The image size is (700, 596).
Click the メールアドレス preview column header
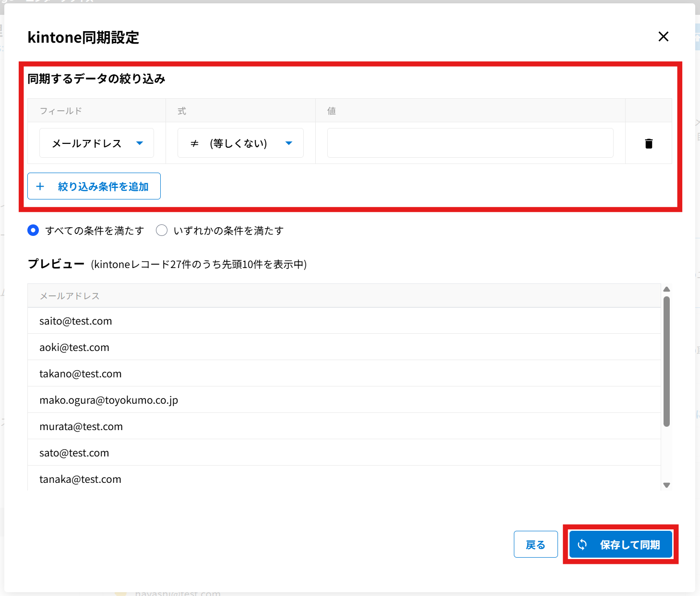(x=70, y=296)
